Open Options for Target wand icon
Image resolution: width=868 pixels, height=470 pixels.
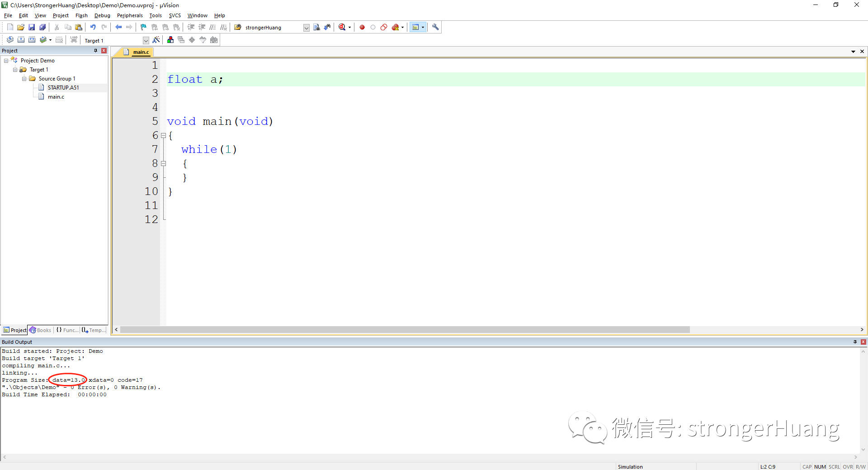(x=156, y=40)
